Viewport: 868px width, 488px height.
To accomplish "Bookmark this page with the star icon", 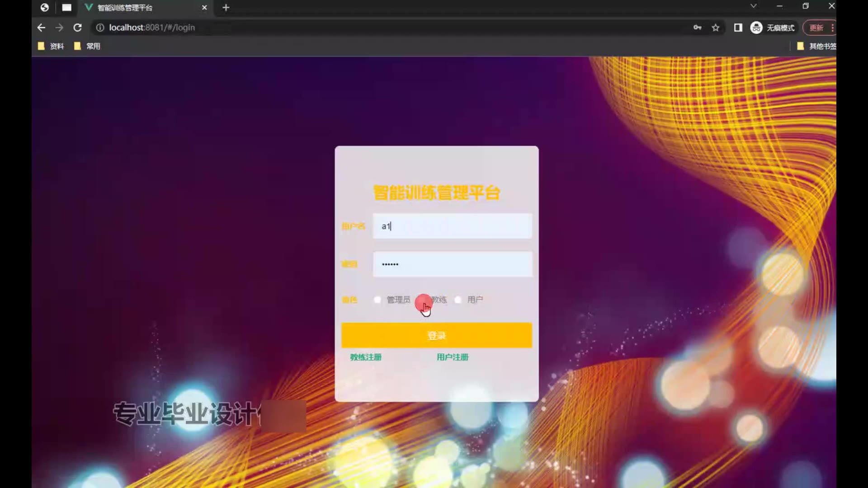I will click(716, 28).
